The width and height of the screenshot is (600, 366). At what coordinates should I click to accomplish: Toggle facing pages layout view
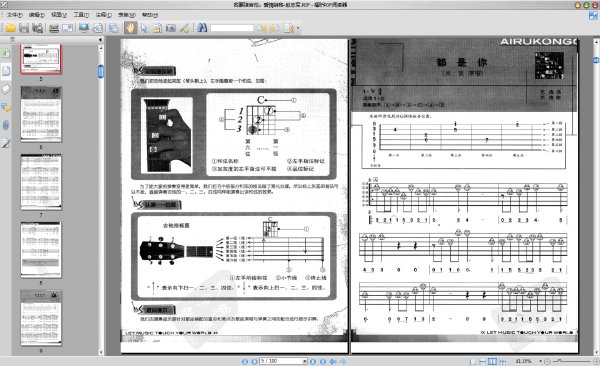[x=492, y=361]
